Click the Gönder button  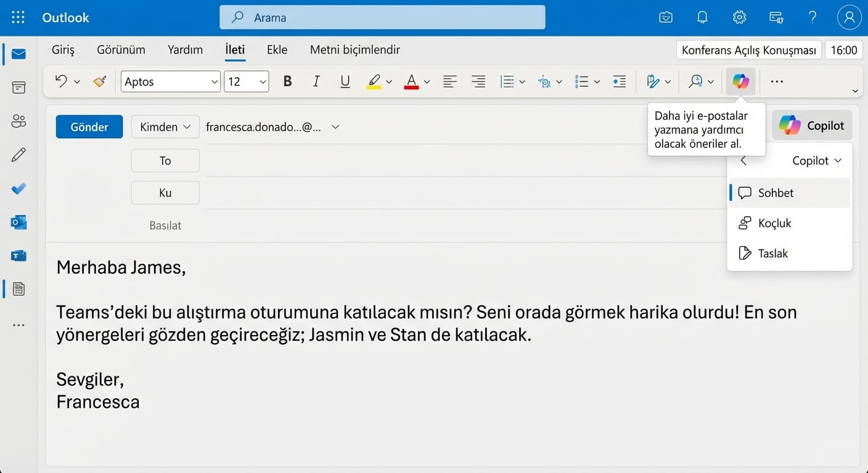[x=89, y=126]
